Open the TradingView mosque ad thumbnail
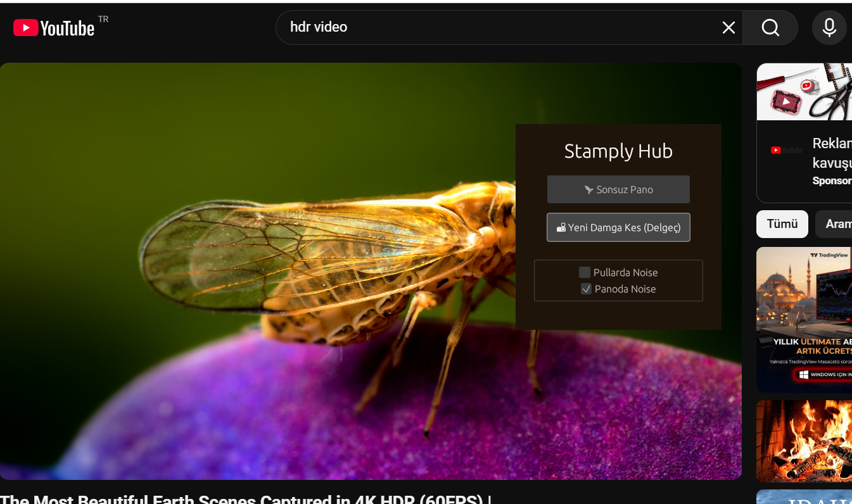Screen dimensions: 852x504 coord(804,298)
